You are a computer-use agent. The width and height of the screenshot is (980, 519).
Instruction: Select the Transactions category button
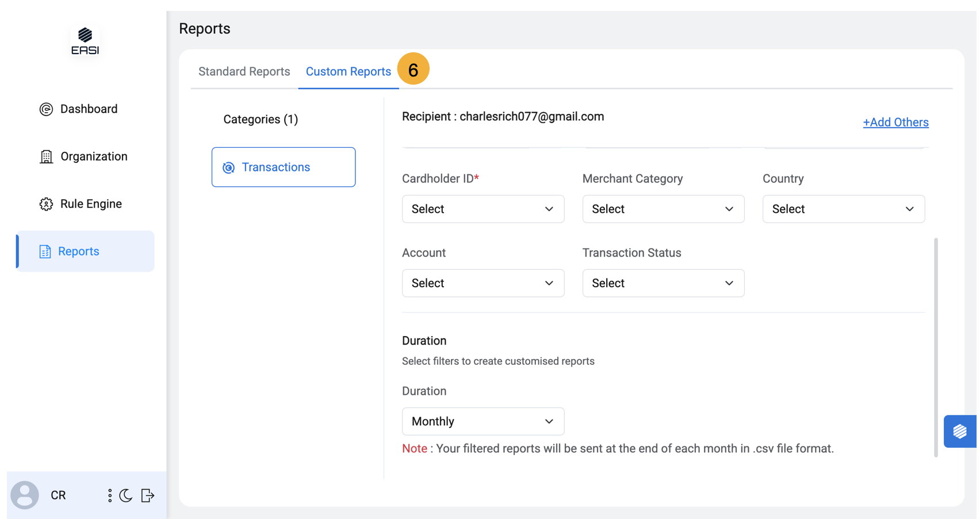pos(284,167)
